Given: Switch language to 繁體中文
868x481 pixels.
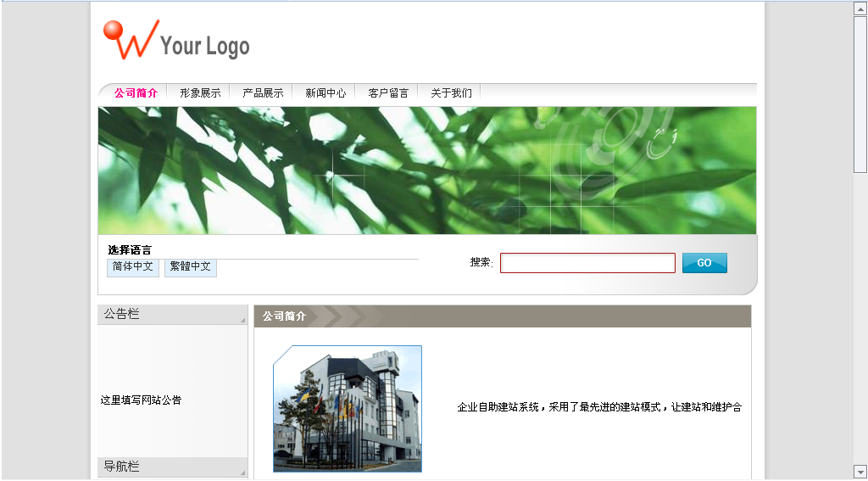Looking at the screenshot, I should point(191,266).
